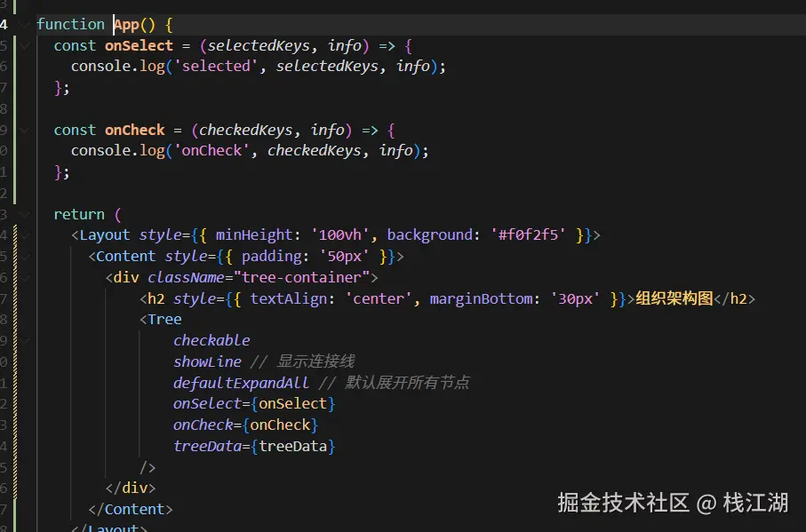The width and height of the screenshot is (806, 532).
Task: Click the 'minHeight' property
Action: (254, 235)
